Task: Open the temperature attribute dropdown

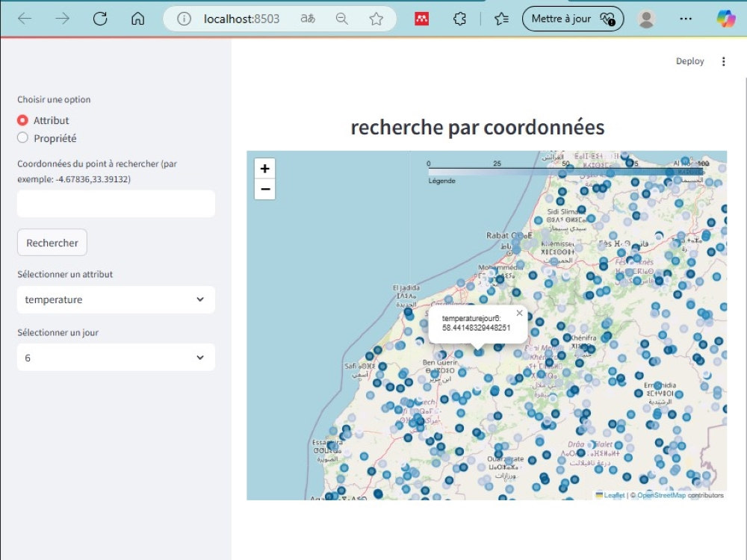Action: tap(116, 299)
